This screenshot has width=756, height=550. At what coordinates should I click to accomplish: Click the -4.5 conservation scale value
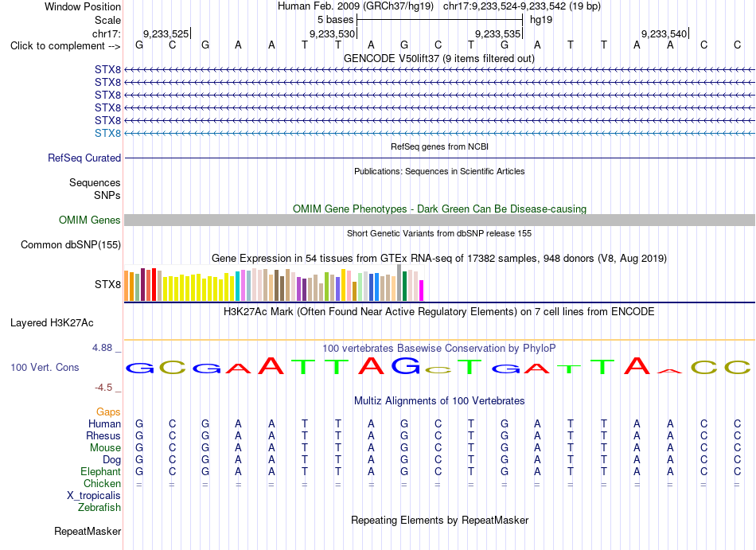[103, 388]
